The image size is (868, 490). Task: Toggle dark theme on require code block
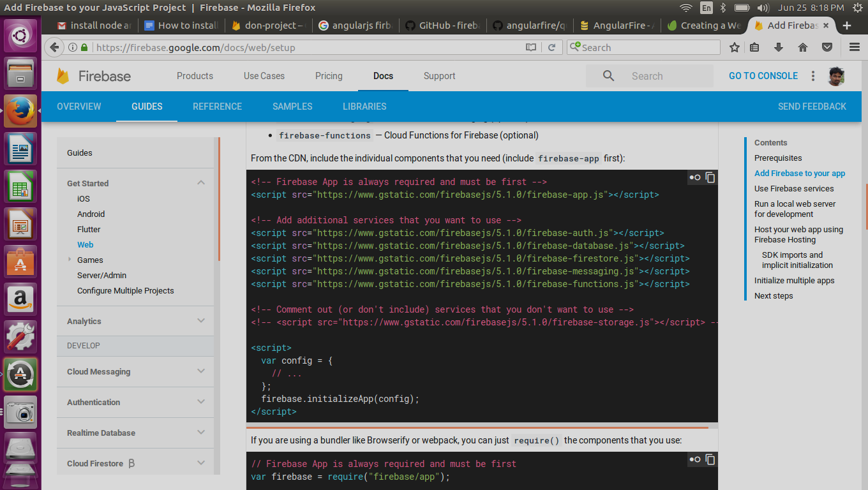point(694,459)
